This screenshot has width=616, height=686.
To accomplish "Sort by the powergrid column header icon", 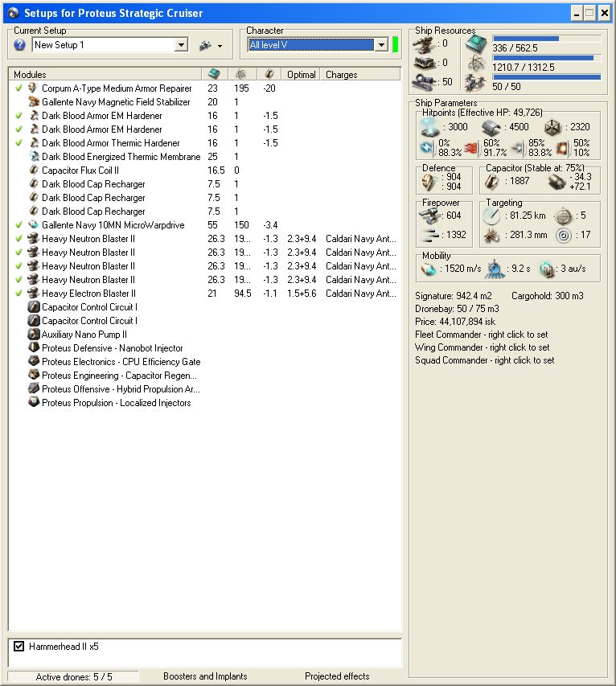I will pyautogui.click(x=241, y=74).
